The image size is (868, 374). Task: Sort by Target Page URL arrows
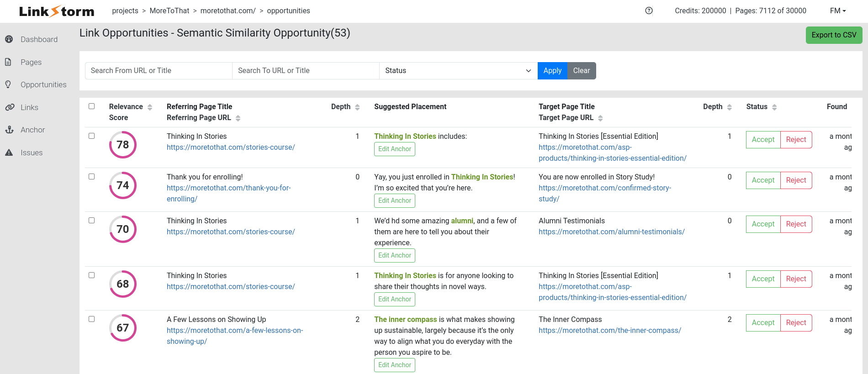600,118
